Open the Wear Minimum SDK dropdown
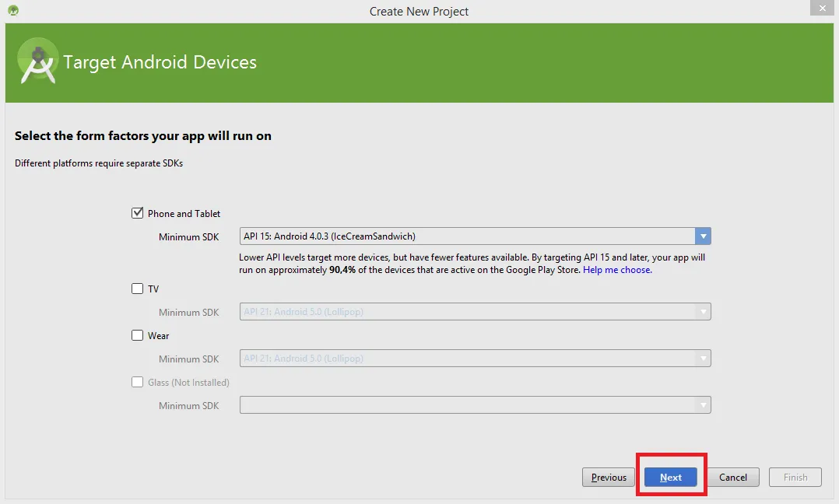Image resolution: width=839 pixels, height=504 pixels. [x=475, y=359]
